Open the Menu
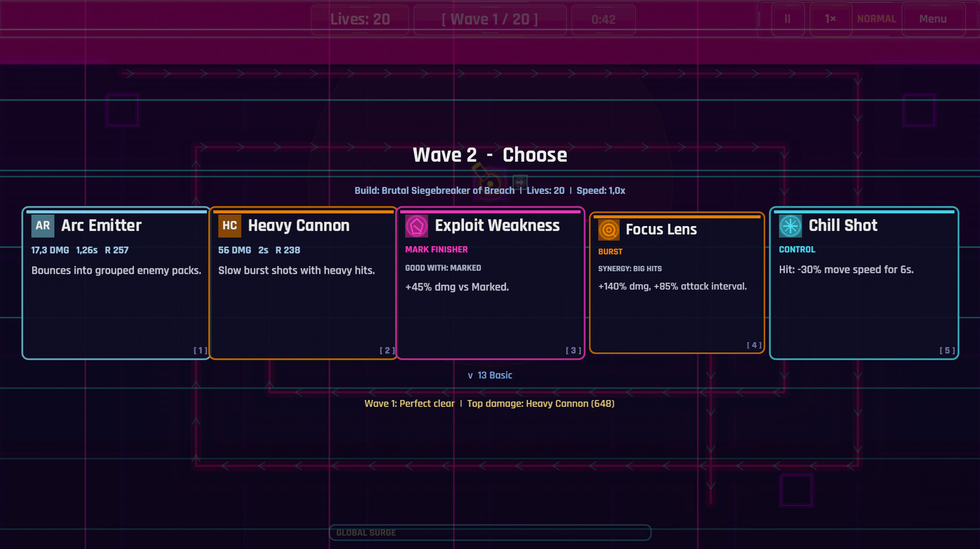Image resolution: width=980 pixels, height=549 pixels. [934, 19]
